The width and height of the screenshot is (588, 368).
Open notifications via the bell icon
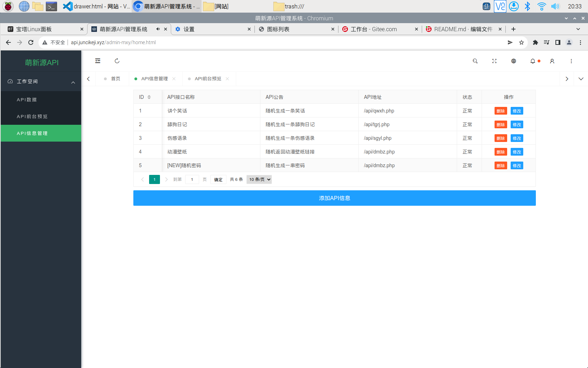[532, 61]
